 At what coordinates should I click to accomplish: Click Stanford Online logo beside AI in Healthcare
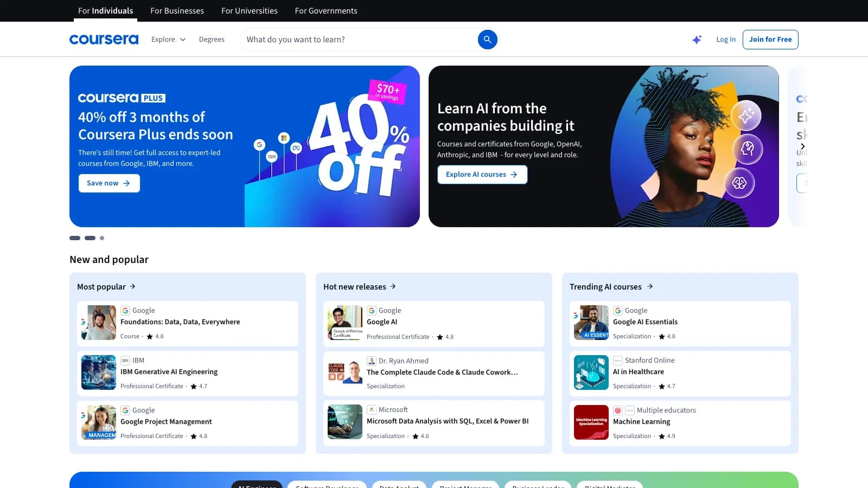(x=618, y=361)
